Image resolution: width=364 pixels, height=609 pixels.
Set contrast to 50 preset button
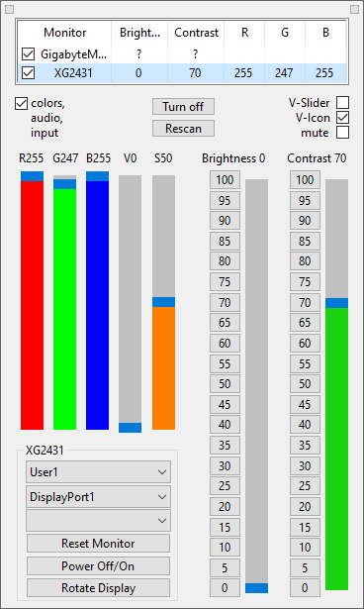pyautogui.click(x=305, y=384)
